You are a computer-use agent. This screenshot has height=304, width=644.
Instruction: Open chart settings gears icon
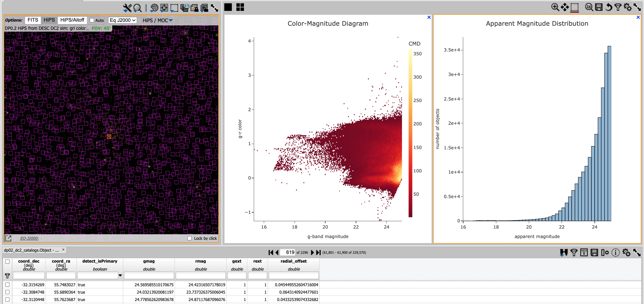point(627,7)
